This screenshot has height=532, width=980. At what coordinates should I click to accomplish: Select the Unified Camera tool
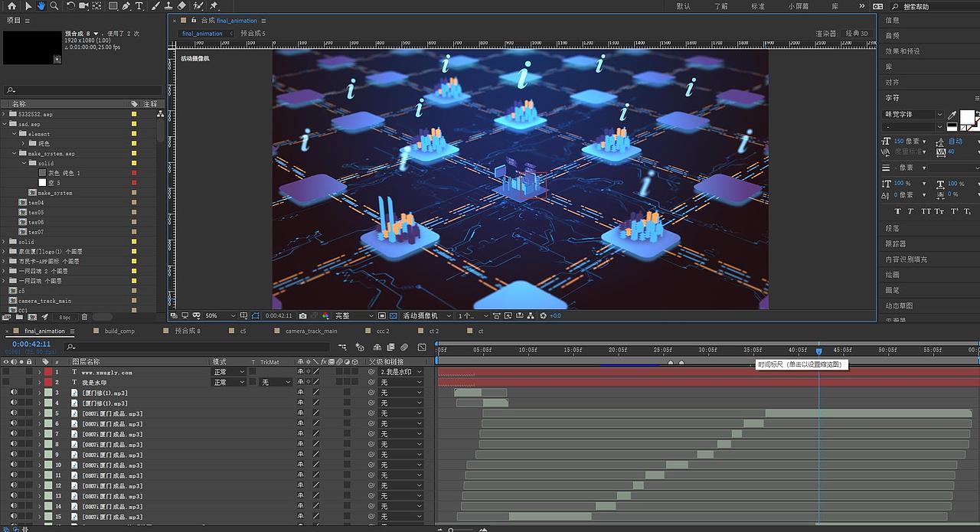(x=83, y=5)
